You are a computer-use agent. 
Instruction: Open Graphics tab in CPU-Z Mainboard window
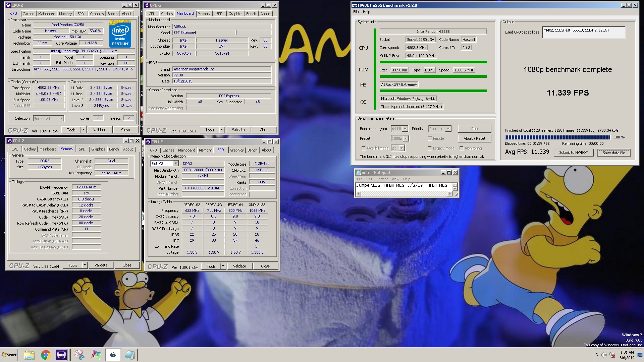point(235,14)
